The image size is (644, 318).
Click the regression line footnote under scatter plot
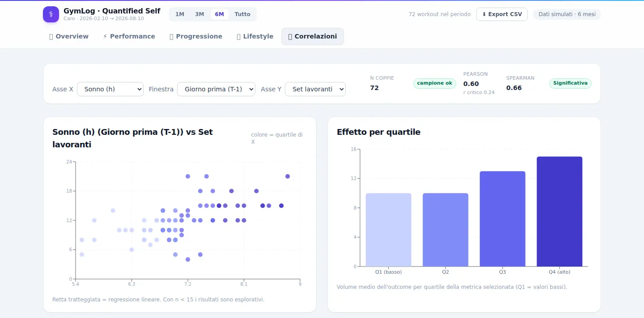click(x=158, y=299)
